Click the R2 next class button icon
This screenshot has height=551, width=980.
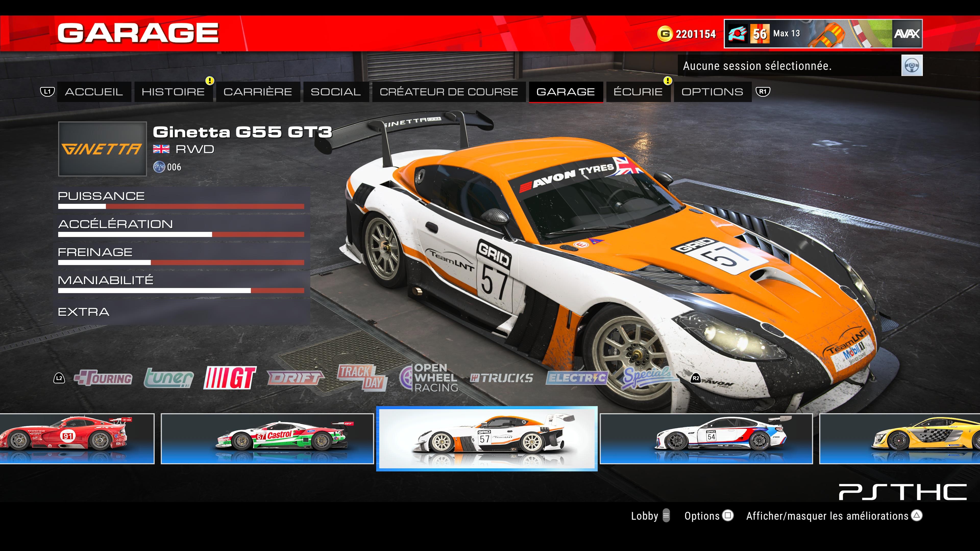(695, 378)
